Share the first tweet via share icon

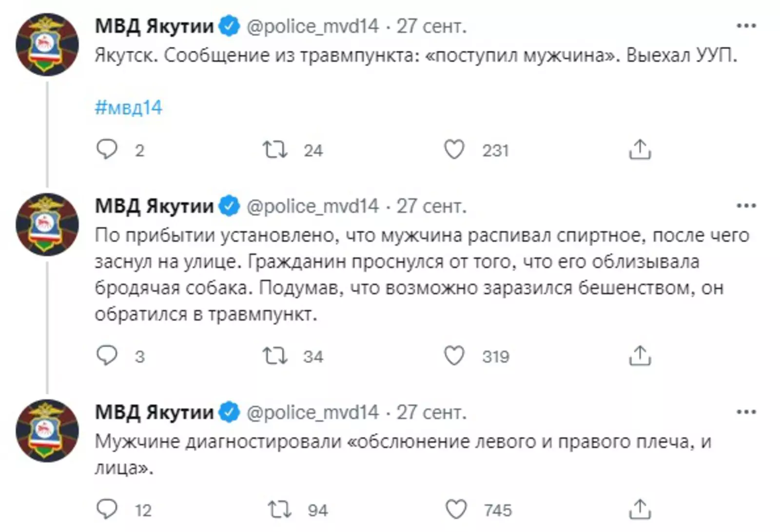tap(640, 150)
